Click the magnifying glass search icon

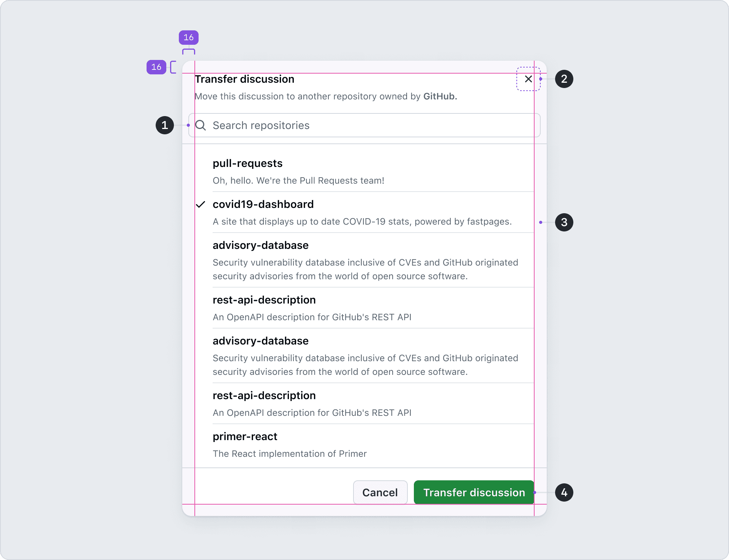point(200,125)
